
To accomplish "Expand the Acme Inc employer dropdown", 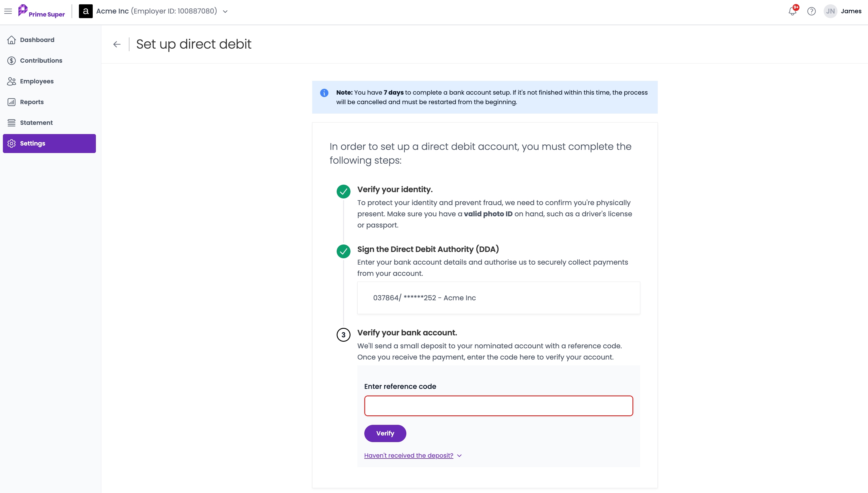I will point(225,12).
